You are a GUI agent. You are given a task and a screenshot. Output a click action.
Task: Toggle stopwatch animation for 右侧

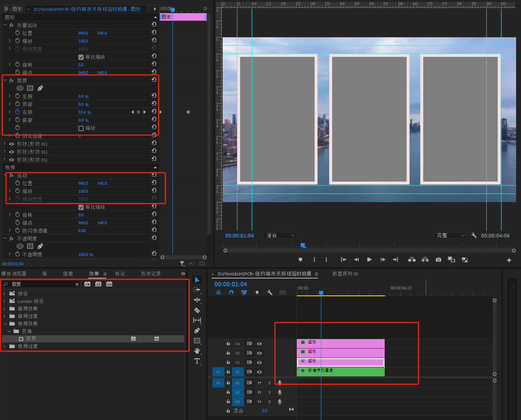tap(17, 112)
